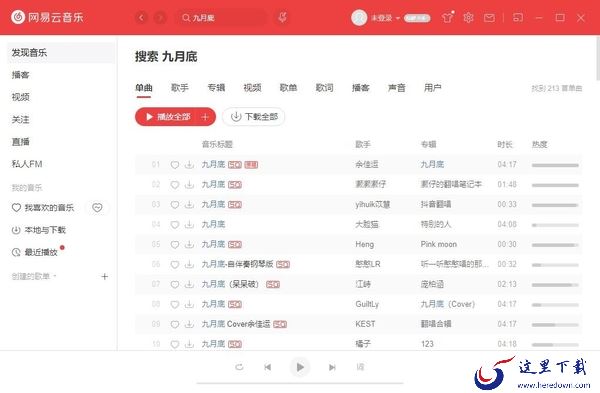Open the messages envelope icon
The height and width of the screenshot is (393, 600).
coord(489,18)
